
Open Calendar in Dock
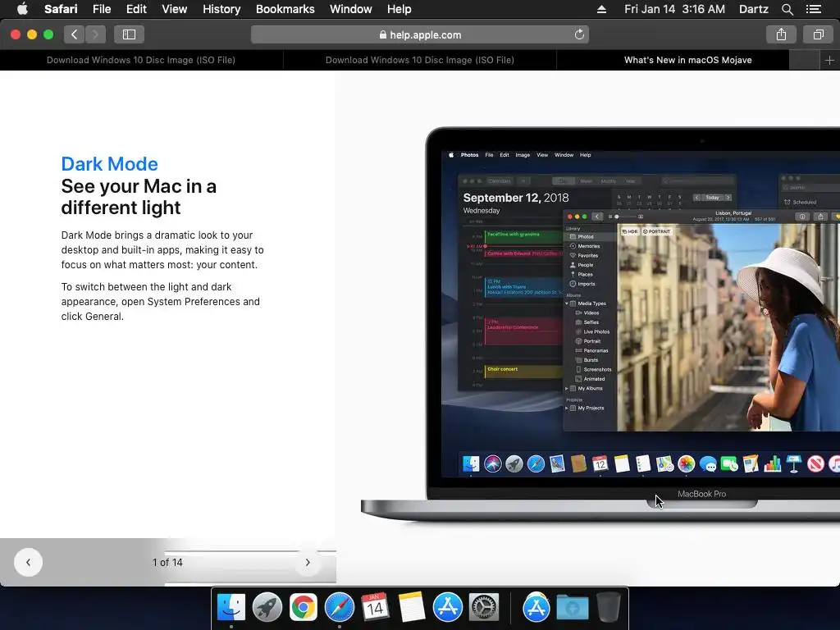375,607
